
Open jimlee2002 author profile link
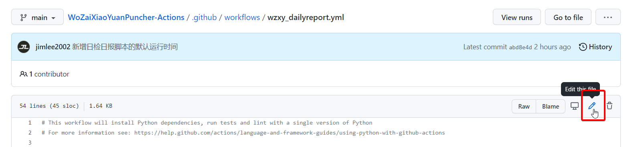53,47
